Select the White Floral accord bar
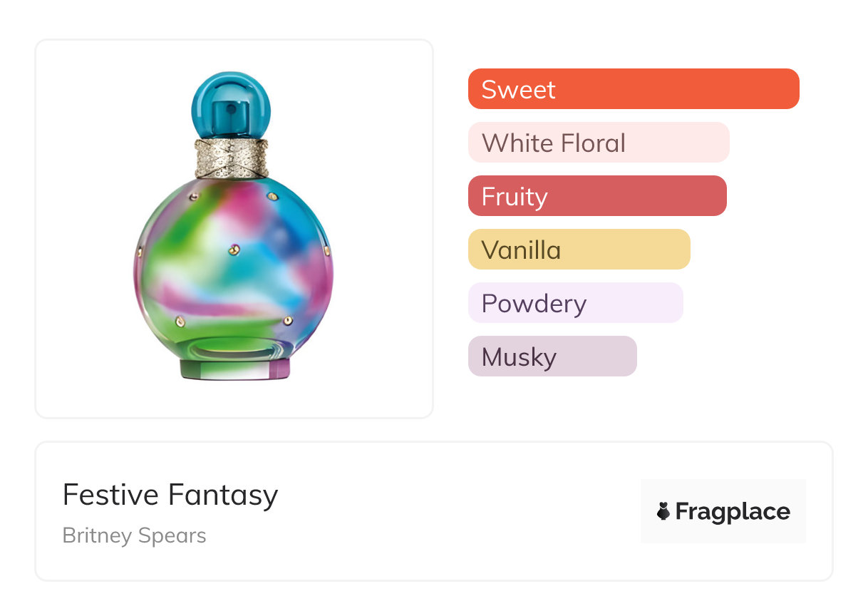Screen dimensions: 868x616 598,143
